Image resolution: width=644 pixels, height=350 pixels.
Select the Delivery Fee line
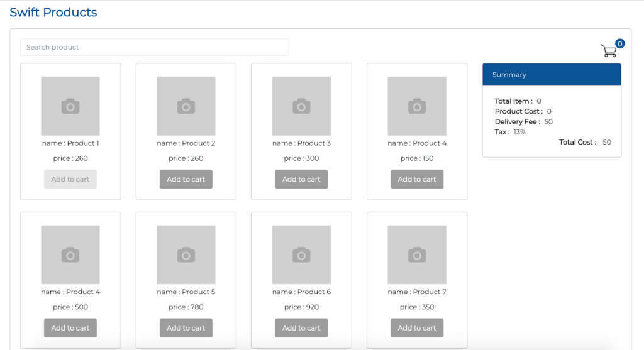[x=524, y=121]
